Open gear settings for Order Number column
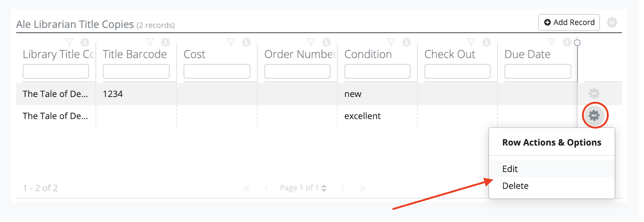Image resolution: width=644 pixels, height=222 pixels. (x=326, y=42)
